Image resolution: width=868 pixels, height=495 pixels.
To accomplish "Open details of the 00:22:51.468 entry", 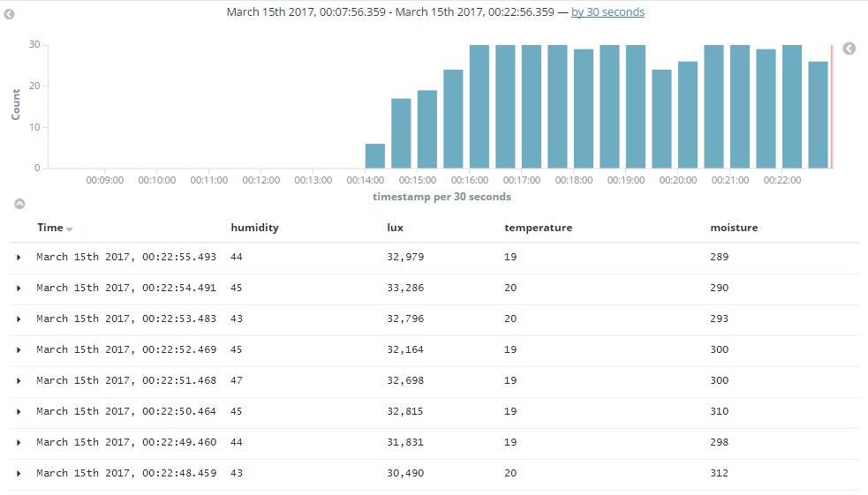I will [x=19, y=380].
